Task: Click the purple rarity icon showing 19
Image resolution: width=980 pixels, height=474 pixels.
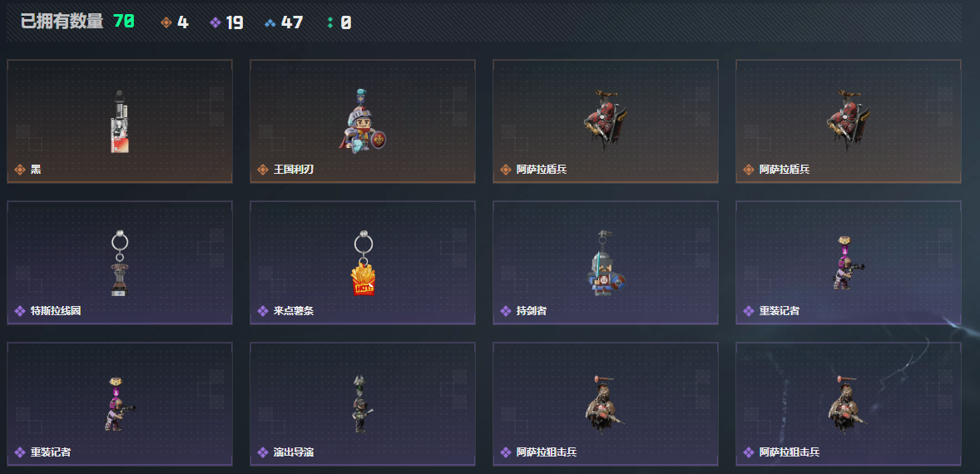Action: pos(215,22)
